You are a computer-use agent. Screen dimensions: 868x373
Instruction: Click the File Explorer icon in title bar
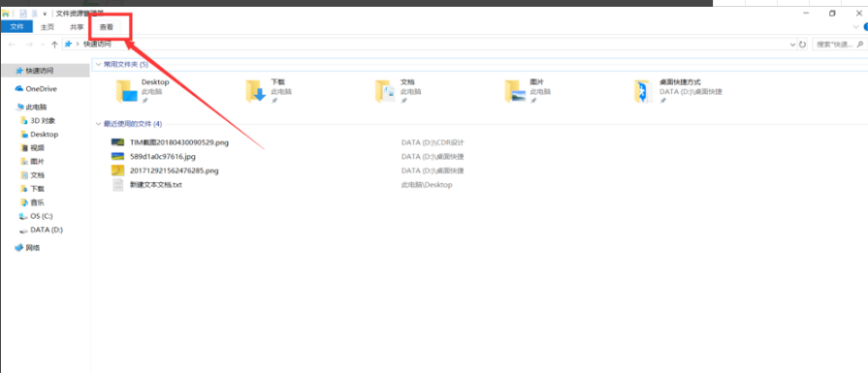pos(6,14)
